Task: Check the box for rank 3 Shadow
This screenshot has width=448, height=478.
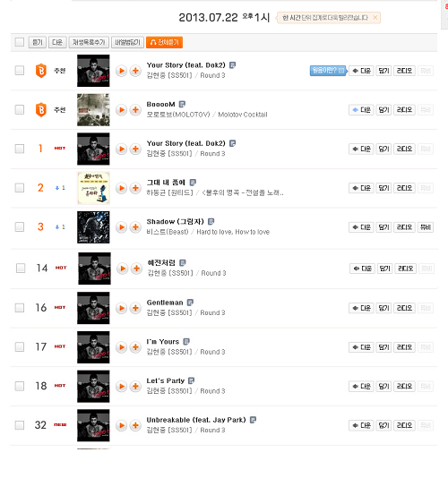Action: click(20, 226)
